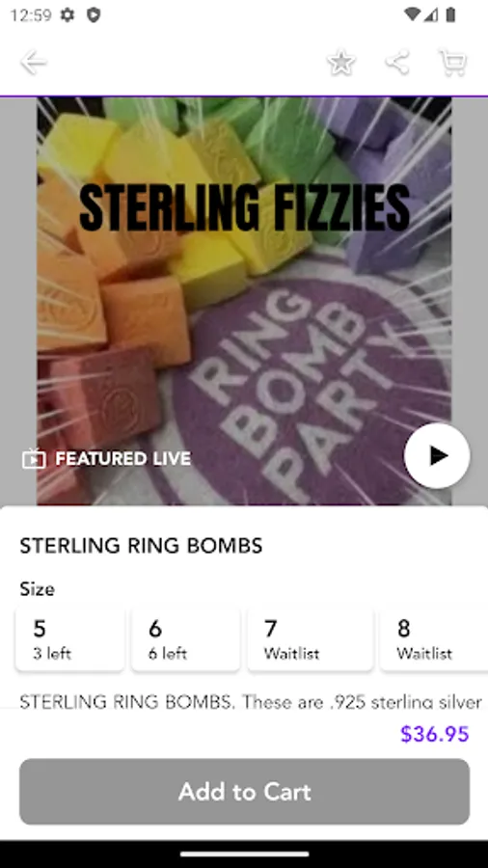This screenshot has height=868, width=488.
Task: Tap the $36.95 price text
Action: [435, 734]
